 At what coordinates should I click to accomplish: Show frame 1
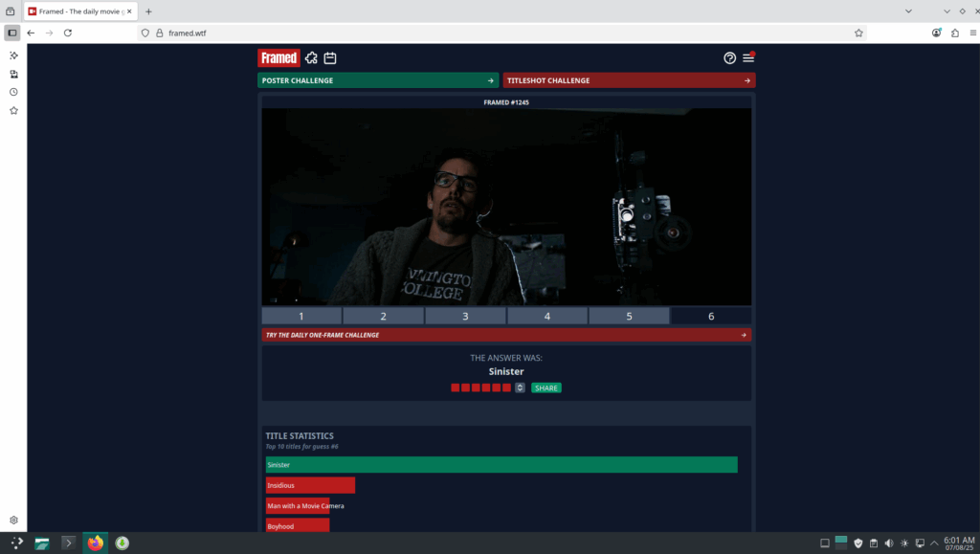click(301, 316)
